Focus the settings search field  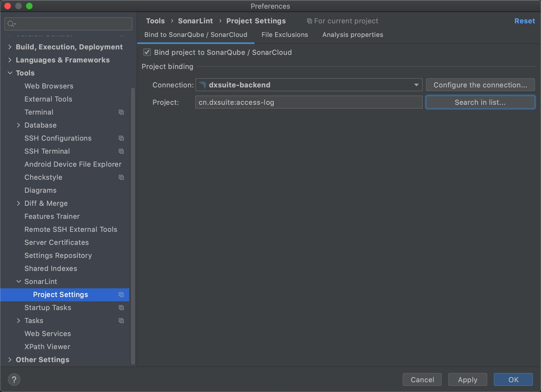pos(68,24)
